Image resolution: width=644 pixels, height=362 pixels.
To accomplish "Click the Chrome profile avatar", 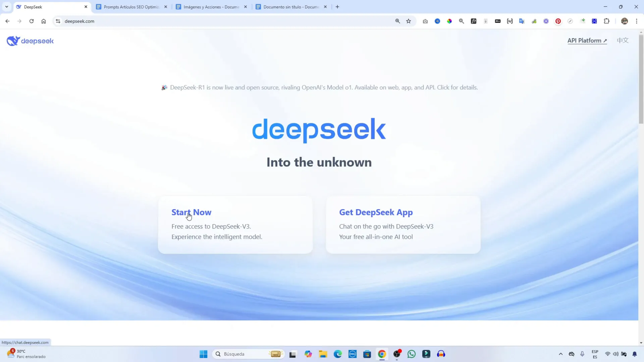I will click(x=624, y=21).
